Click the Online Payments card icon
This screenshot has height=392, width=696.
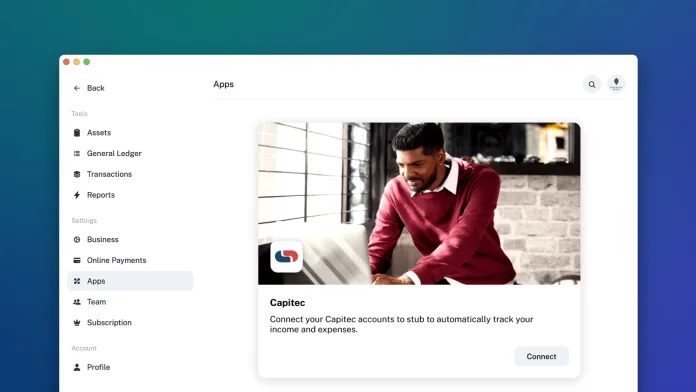pyautogui.click(x=77, y=260)
